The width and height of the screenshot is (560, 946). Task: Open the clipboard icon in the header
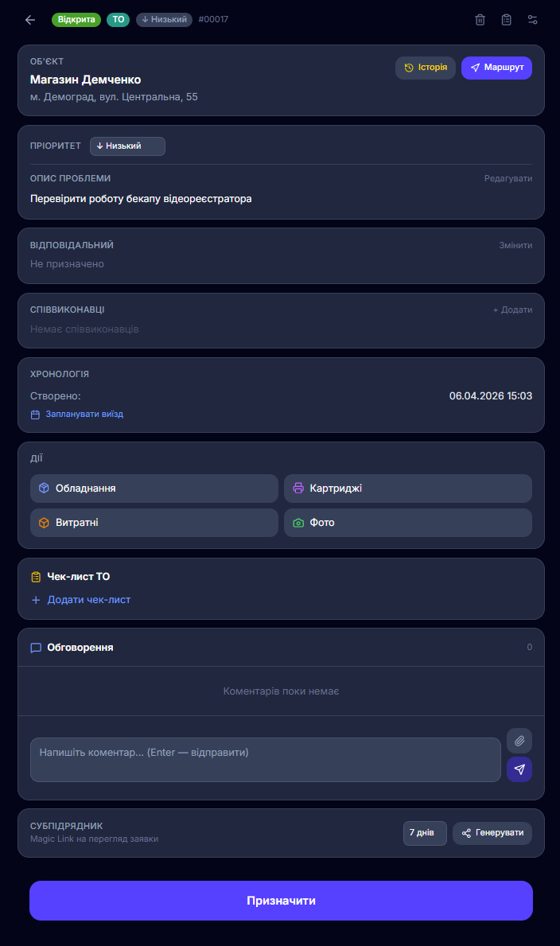click(506, 20)
